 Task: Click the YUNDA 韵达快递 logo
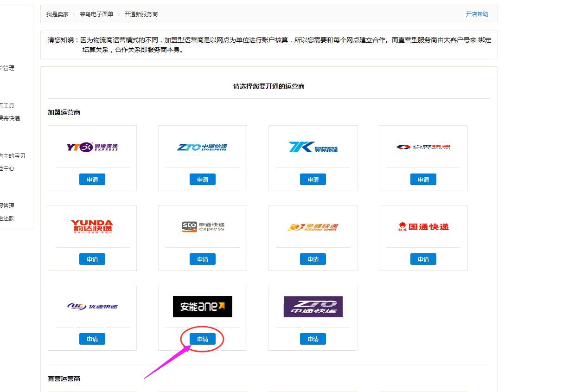92,227
